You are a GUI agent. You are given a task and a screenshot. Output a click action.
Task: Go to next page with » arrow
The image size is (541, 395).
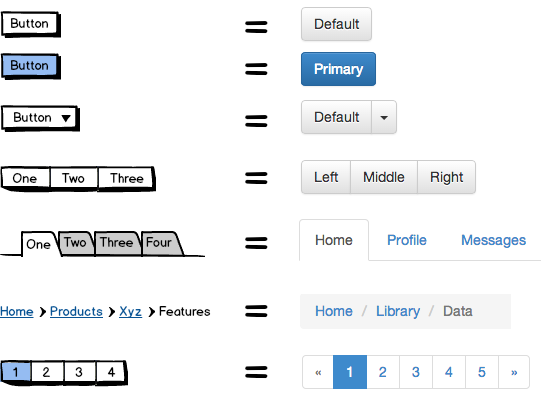514,372
